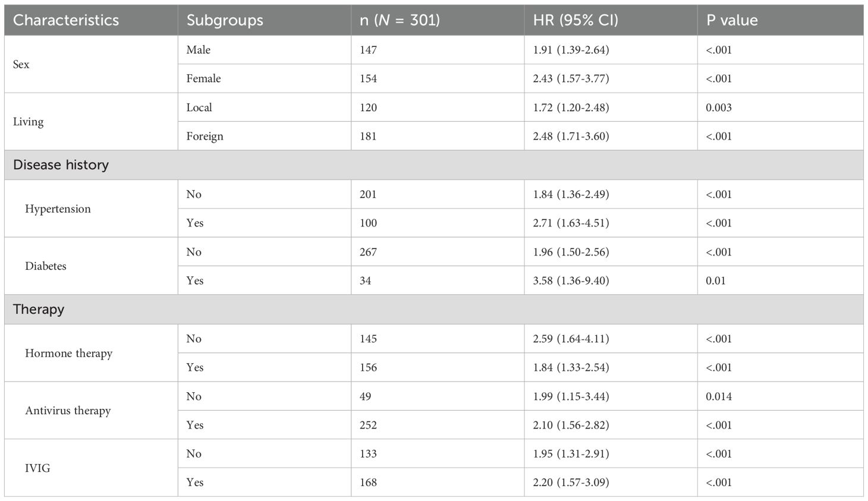Click the Female subgroup cell
The width and height of the screenshot is (868, 501).
point(203,78)
